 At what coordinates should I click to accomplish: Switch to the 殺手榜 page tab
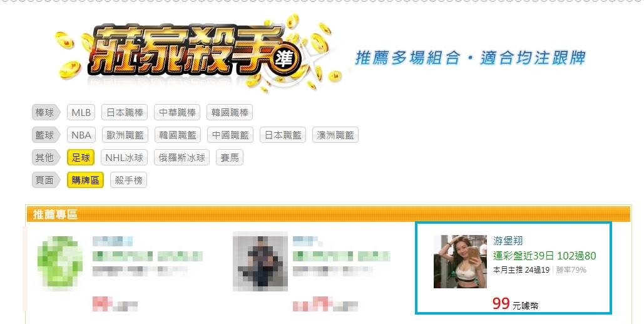pos(128,180)
